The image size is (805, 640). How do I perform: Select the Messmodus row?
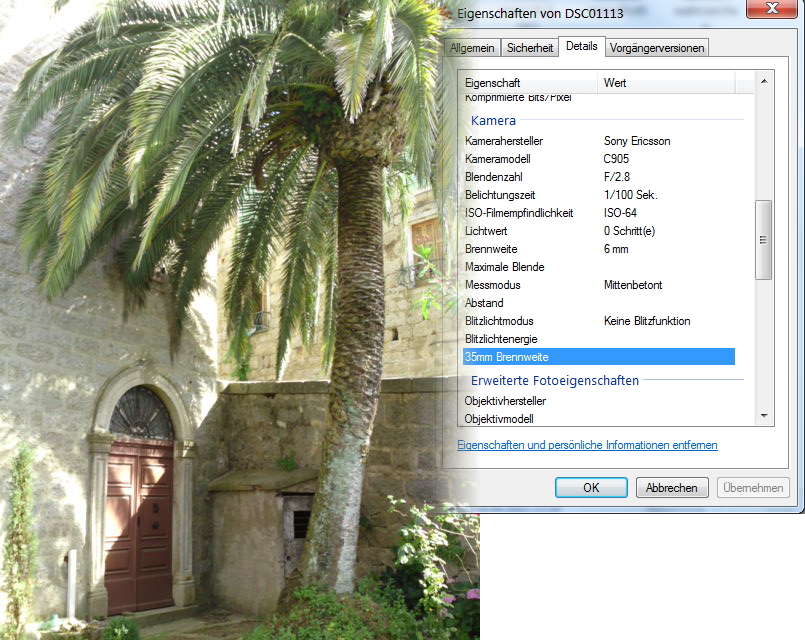click(599, 284)
